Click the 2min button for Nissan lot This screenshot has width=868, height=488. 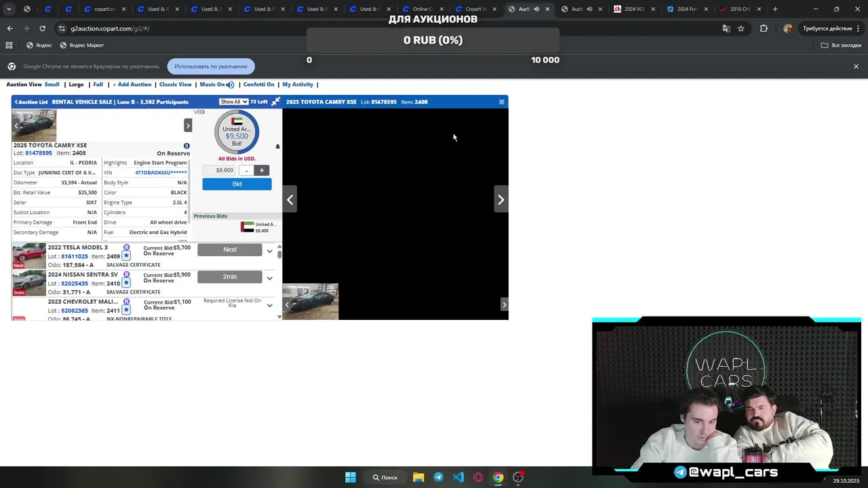230,277
